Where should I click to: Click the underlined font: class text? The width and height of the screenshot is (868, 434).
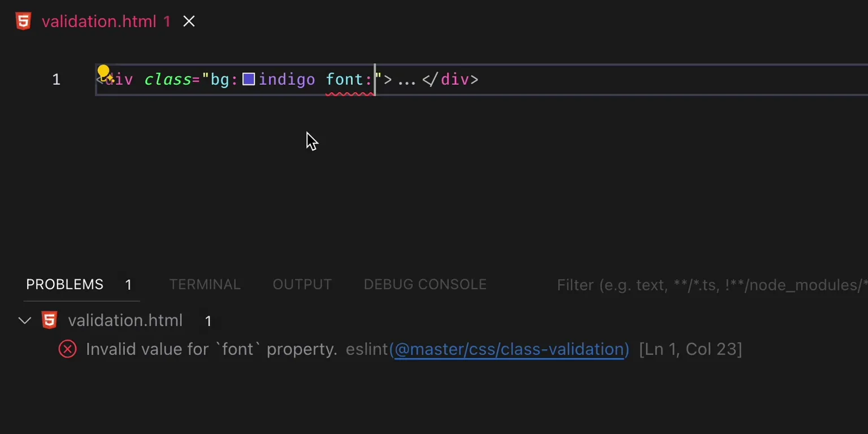tap(349, 80)
